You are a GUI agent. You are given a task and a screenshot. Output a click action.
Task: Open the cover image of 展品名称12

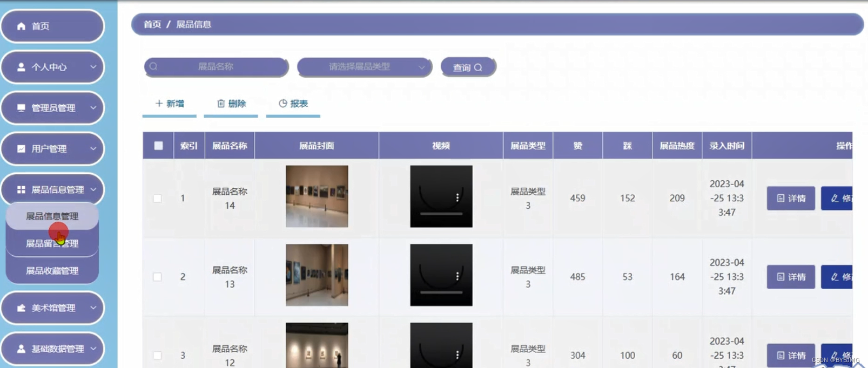[317, 345]
